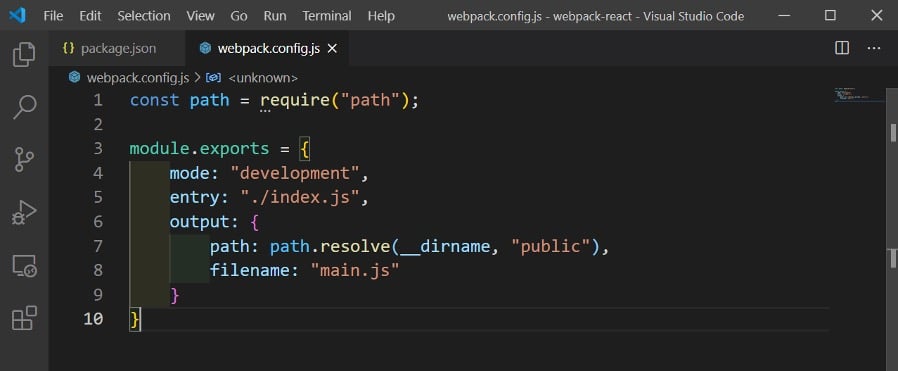Open the editor More Actions menu
This screenshot has height=371, width=898.
873,49
